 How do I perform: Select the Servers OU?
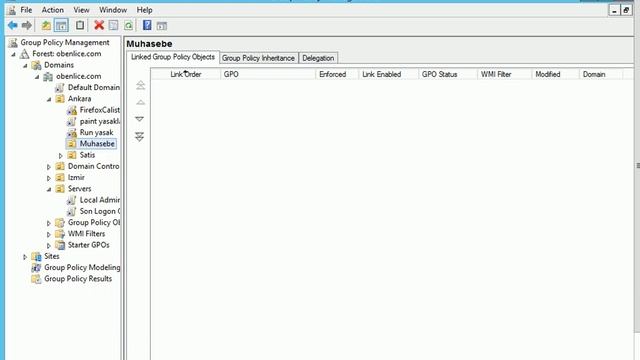tap(79, 189)
